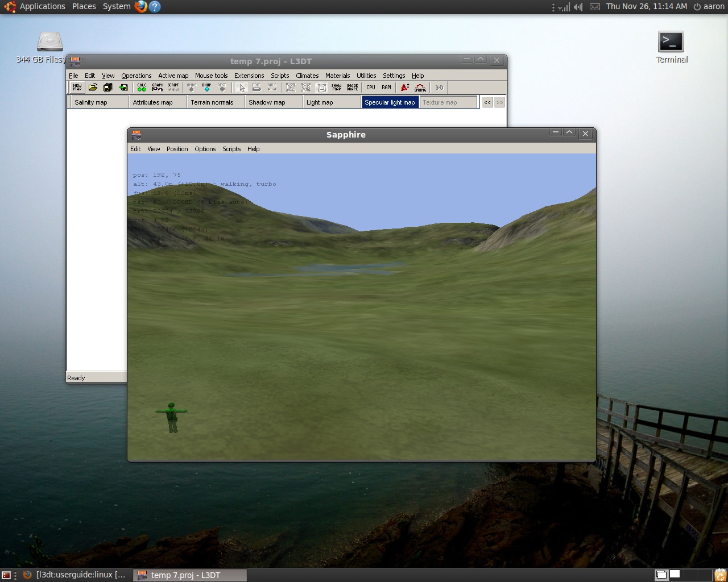Expand the Options menu in Sapphire

click(205, 149)
